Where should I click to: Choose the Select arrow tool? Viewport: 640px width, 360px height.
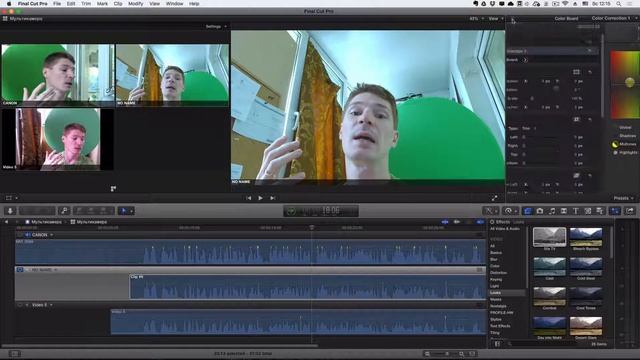[123, 211]
